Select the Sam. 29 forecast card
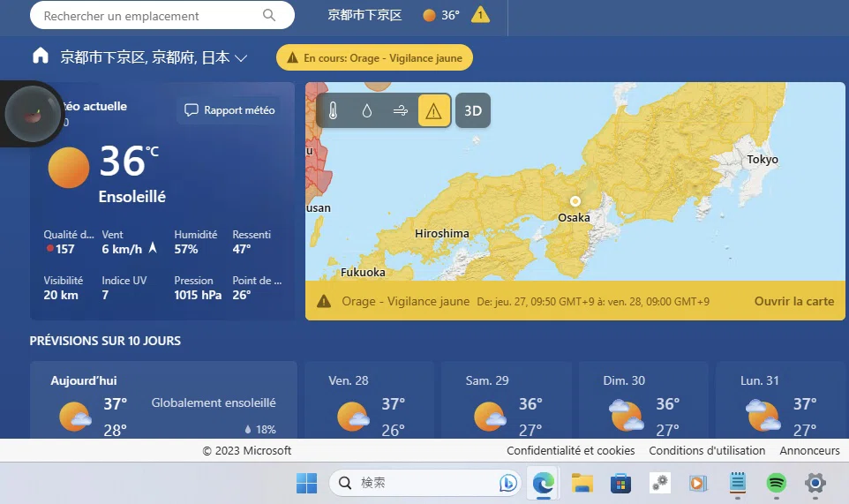849x504 pixels. [507, 400]
